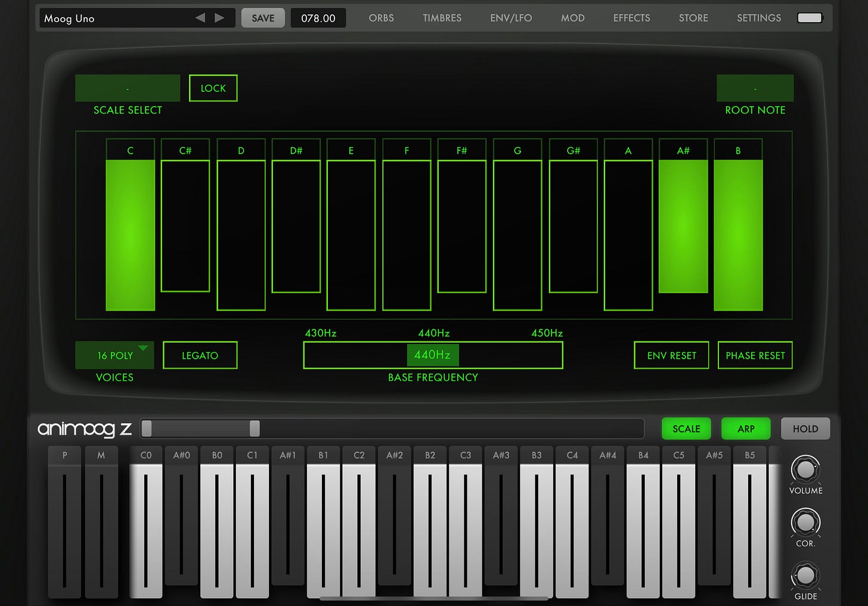Play the A#5 key
Viewport: 868px width, 606px height.
[x=714, y=516]
